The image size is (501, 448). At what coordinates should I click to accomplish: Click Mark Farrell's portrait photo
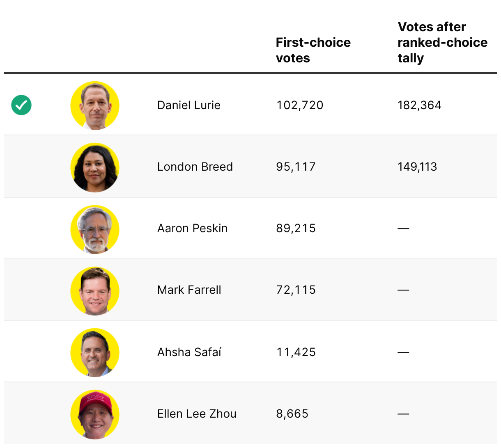pos(95,290)
